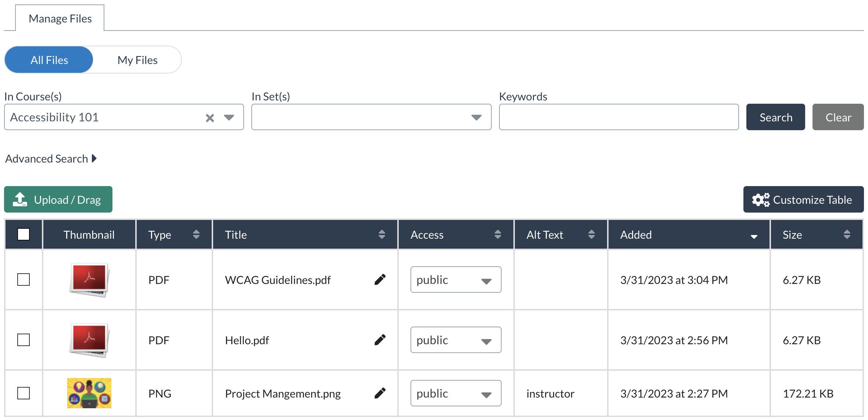Sort by Size column arrows

point(847,235)
